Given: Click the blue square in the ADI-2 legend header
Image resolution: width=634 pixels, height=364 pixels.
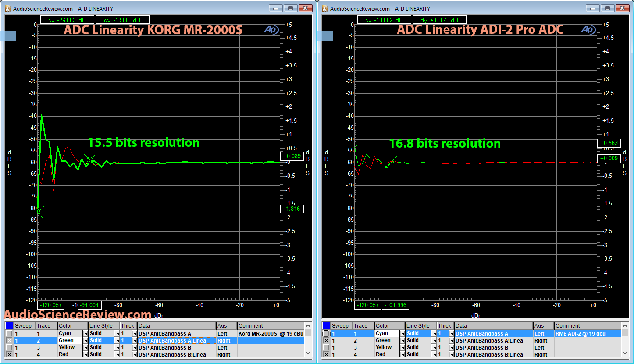Looking at the screenshot, I should (x=327, y=325).
